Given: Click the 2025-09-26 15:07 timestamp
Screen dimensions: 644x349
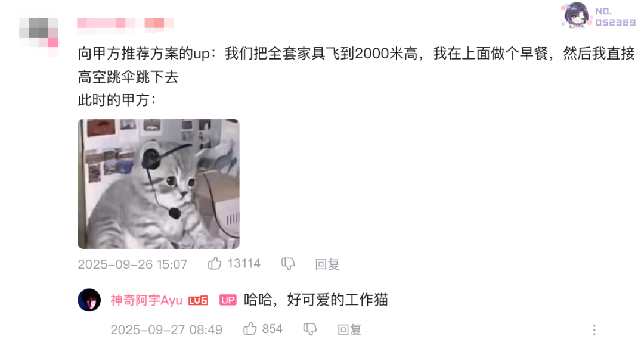Looking at the screenshot, I should [132, 264].
